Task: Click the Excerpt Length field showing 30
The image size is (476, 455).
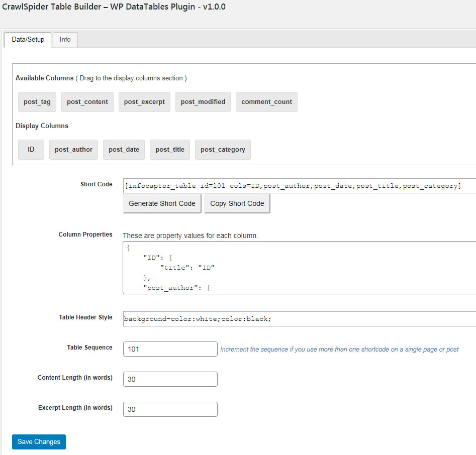Action: [x=170, y=409]
